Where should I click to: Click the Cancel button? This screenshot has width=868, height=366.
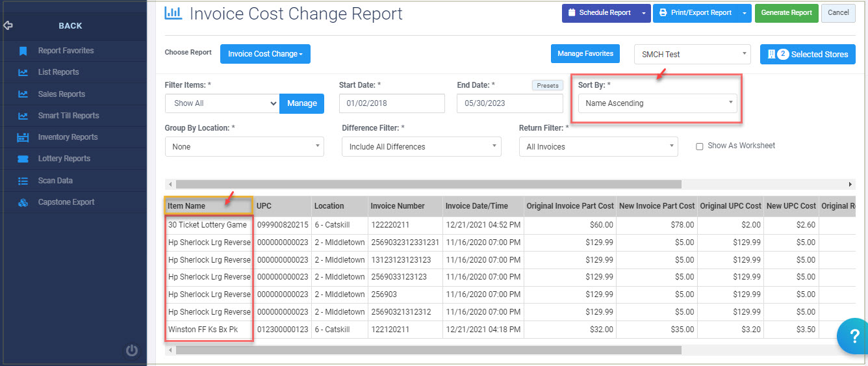pos(838,13)
